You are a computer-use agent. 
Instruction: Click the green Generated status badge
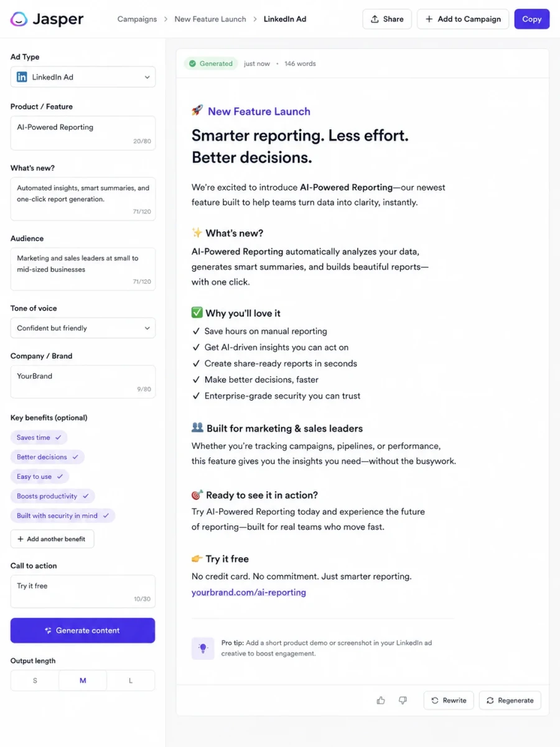point(211,63)
